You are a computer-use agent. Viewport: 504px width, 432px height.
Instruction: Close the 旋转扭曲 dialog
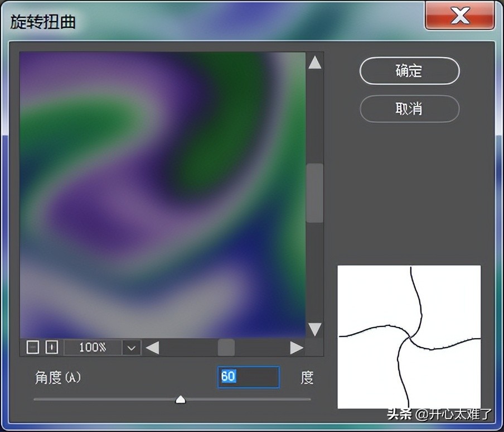459,16
